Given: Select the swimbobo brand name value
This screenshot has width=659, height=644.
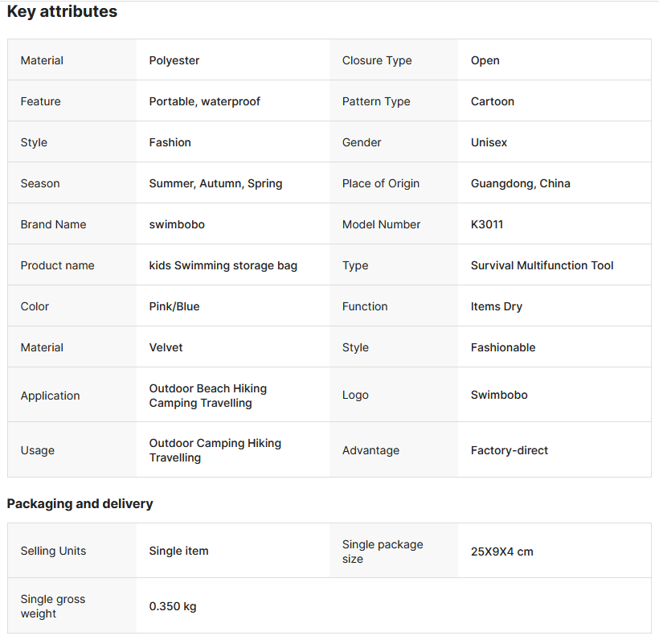Looking at the screenshot, I should coord(177,224).
